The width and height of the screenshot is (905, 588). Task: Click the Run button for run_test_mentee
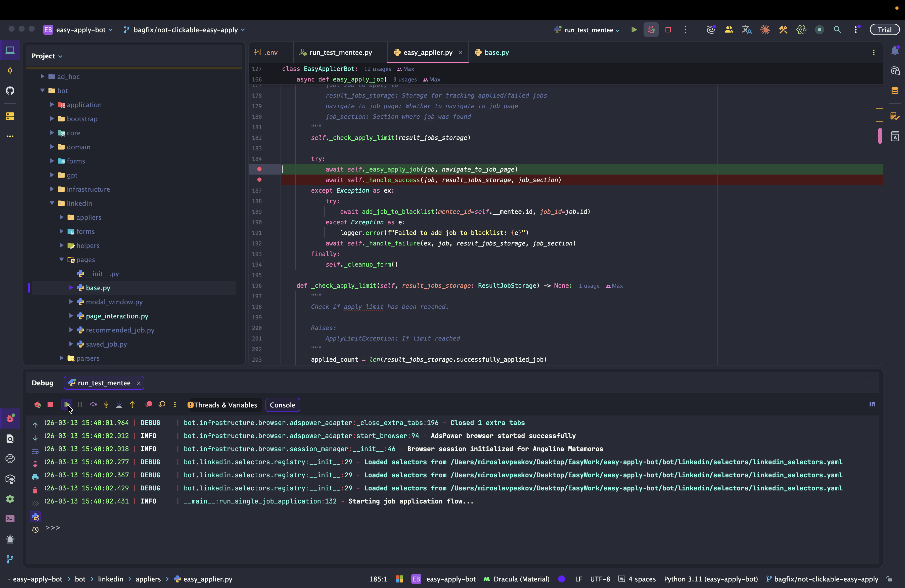(634, 30)
